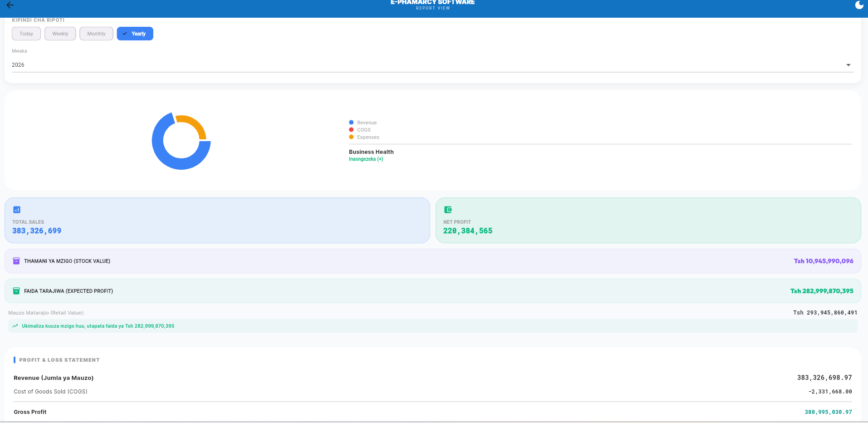This screenshot has width=868, height=423.
Task: Click the 'Ukimaliza kuuza mzigo huu' message
Action: pyautogui.click(x=98, y=326)
